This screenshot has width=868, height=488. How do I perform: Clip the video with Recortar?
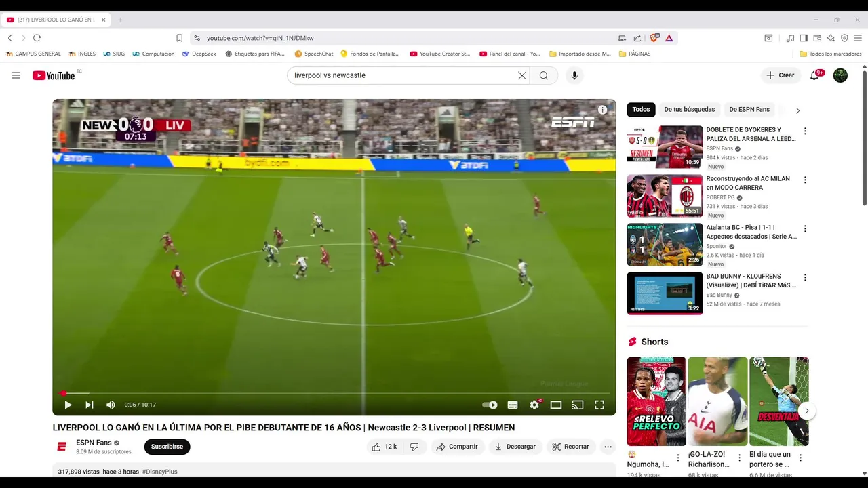click(x=570, y=447)
